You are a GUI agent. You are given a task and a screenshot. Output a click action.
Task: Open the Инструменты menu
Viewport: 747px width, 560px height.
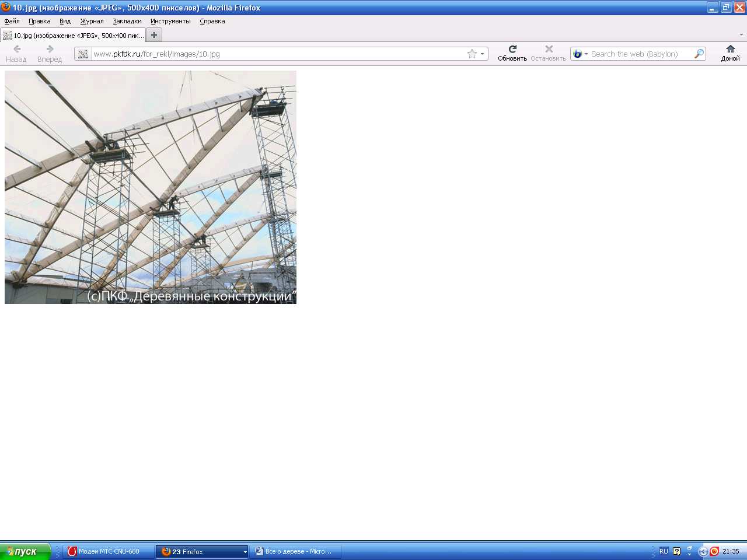[x=170, y=21]
